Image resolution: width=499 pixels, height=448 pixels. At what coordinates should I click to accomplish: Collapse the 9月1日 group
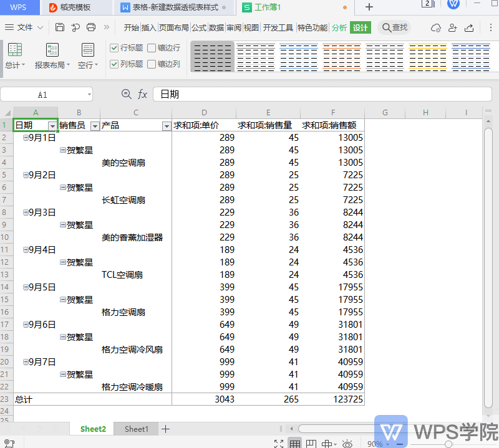point(26,138)
